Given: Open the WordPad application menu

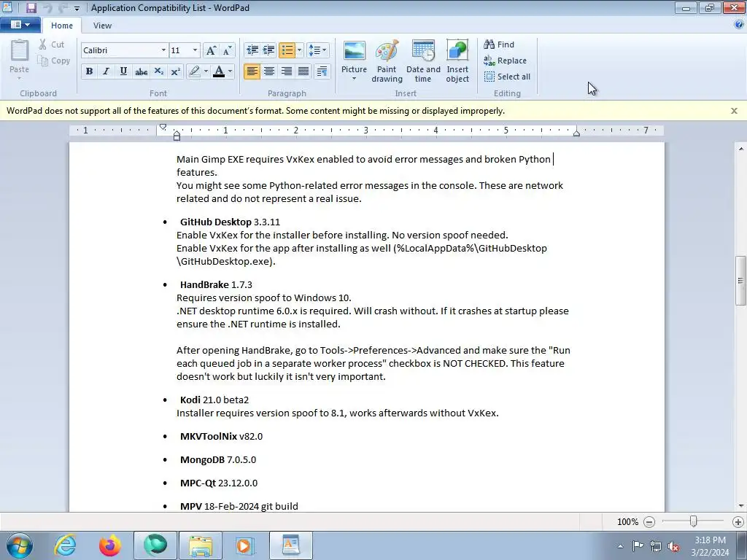Looking at the screenshot, I should [20, 25].
